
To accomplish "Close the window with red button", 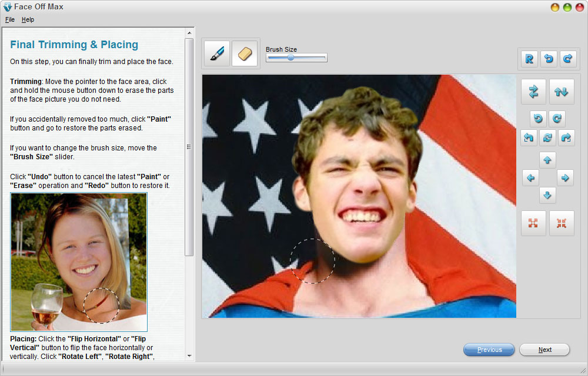I will coord(580,8).
